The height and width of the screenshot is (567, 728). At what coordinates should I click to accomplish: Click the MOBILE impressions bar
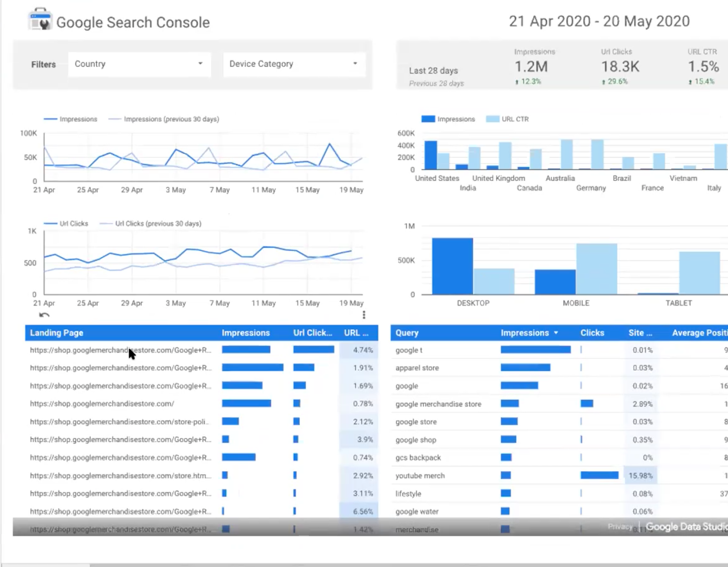[x=555, y=282]
